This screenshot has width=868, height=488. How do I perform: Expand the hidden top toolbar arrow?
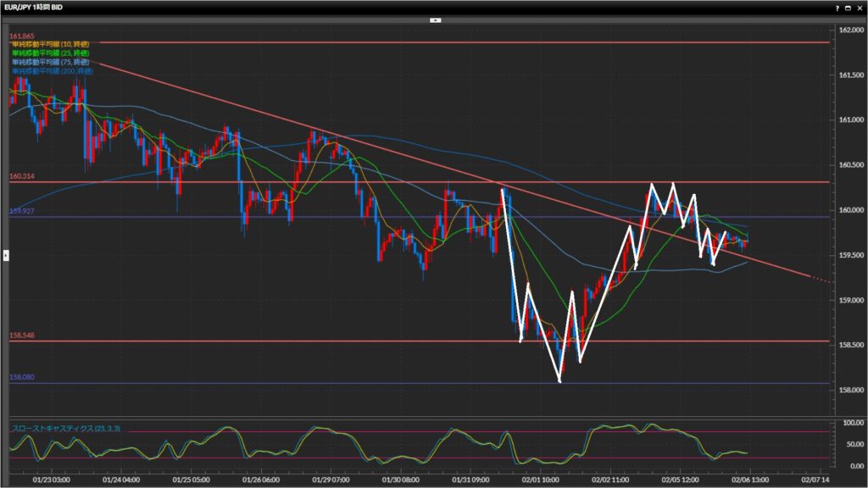[x=434, y=19]
